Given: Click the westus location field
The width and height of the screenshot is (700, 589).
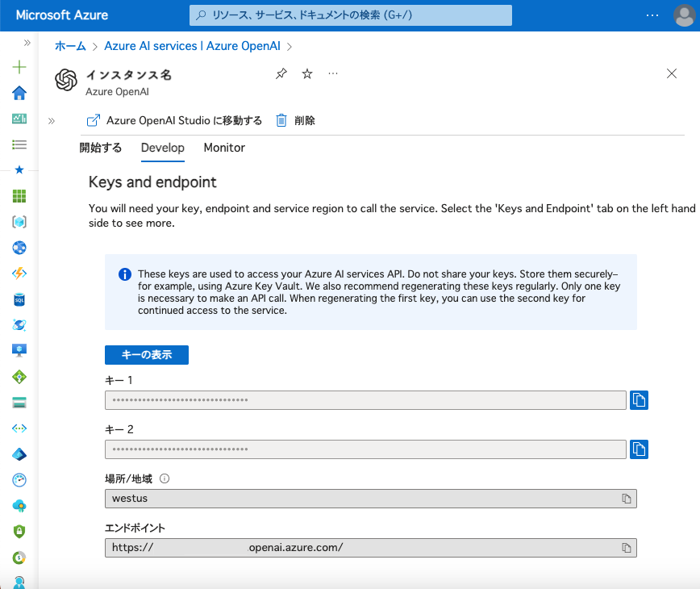Looking at the screenshot, I should pos(370,499).
